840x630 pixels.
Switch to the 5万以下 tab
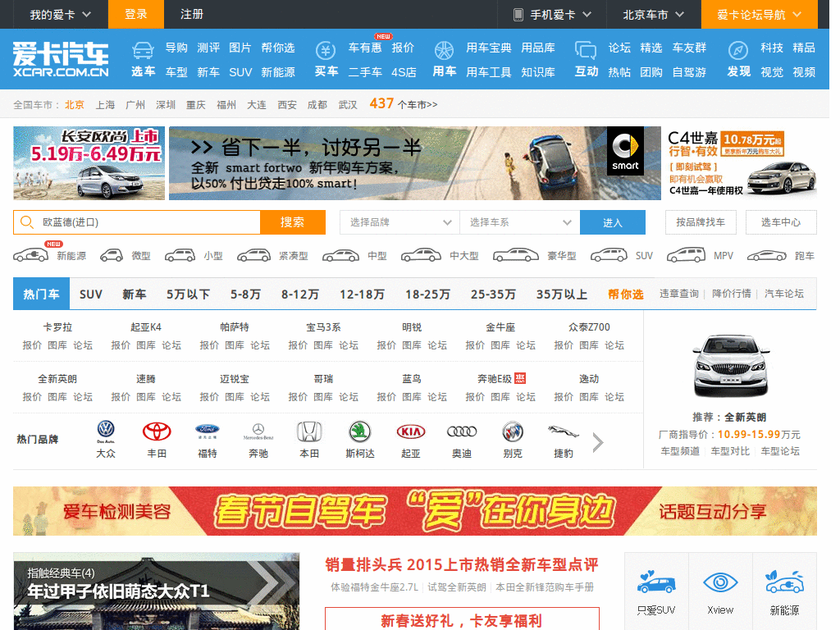pos(188,294)
